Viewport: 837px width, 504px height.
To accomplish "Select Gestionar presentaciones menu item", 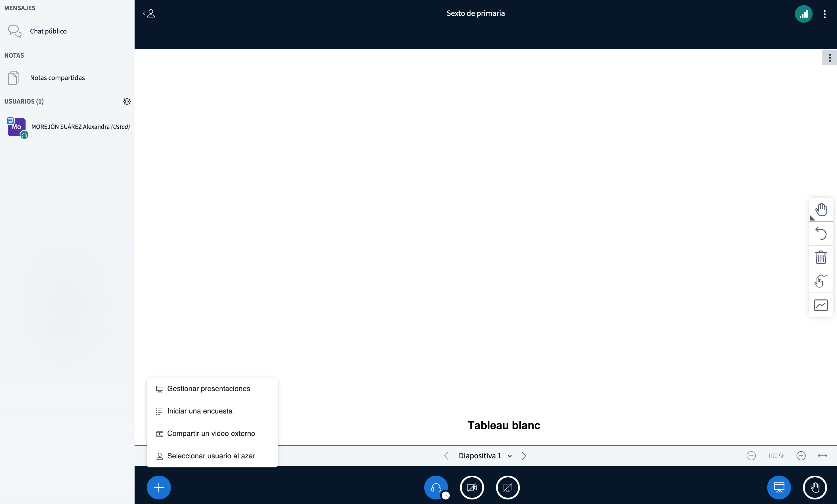I will (208, 388).
